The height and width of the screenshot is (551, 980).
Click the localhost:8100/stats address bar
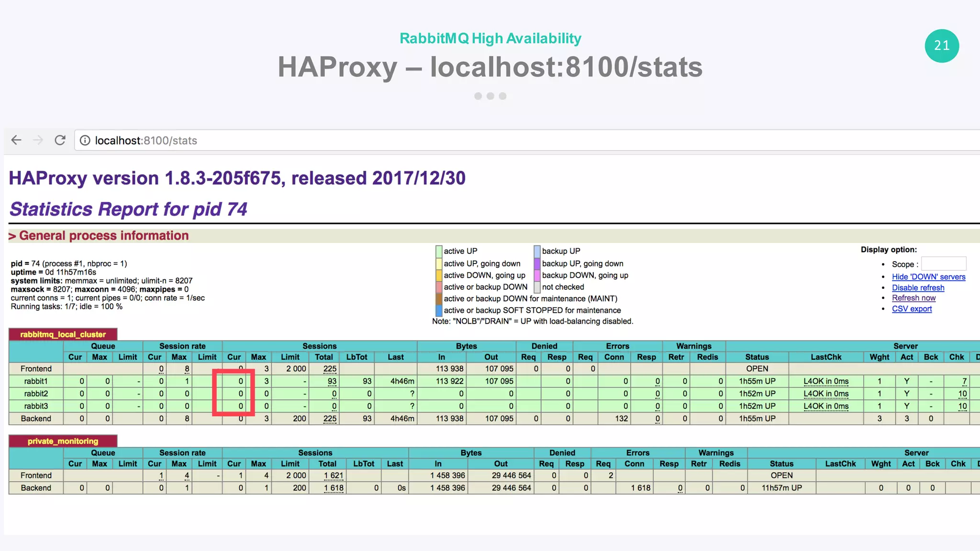pyautogui.click(x=526, y=140)
